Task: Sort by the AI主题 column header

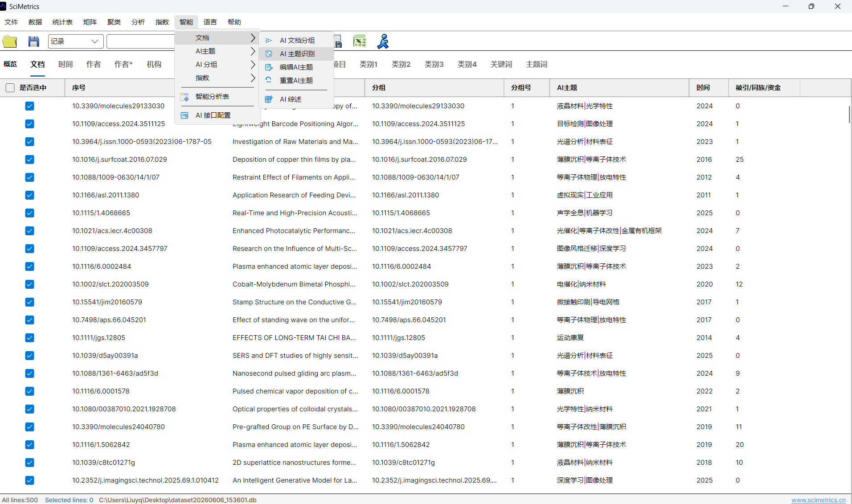Action: tap(619, 88)
